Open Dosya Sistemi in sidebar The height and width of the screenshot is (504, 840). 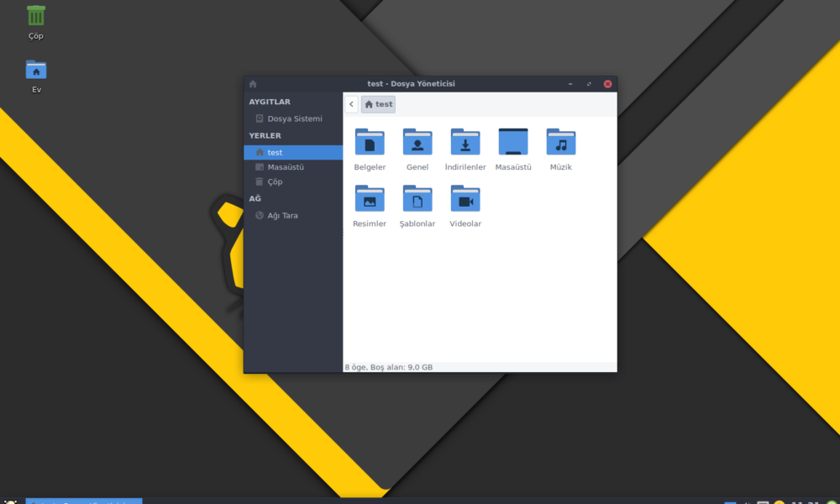[x=293, y=118]
